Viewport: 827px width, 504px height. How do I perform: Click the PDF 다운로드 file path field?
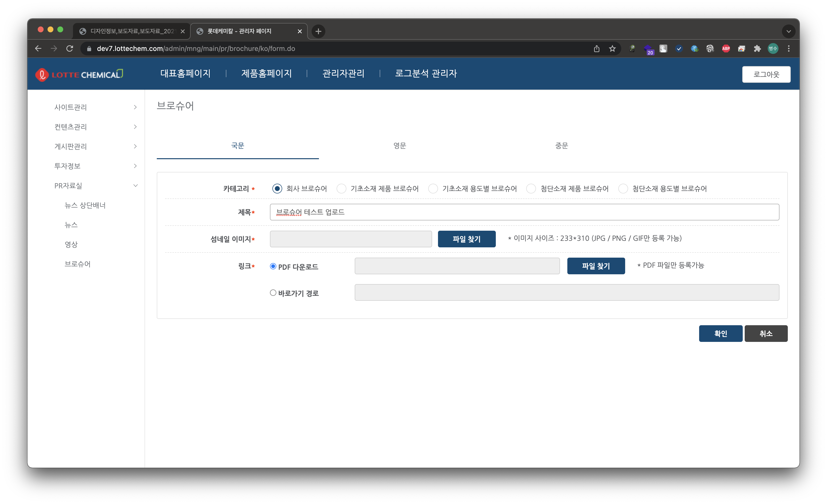[457, 266]
